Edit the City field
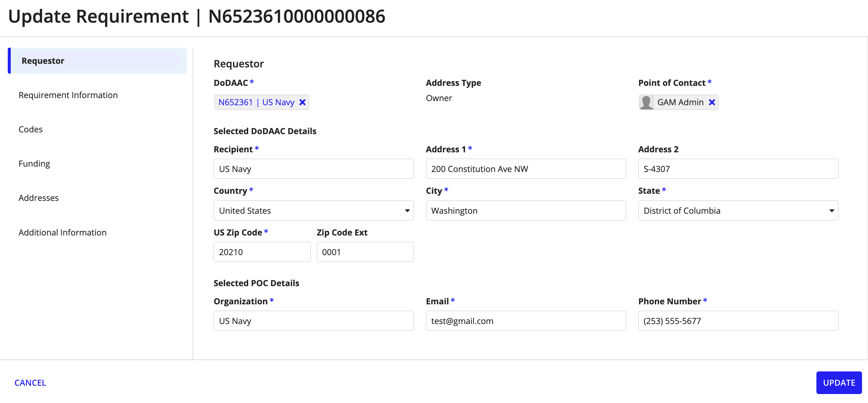 coord(526,211)
